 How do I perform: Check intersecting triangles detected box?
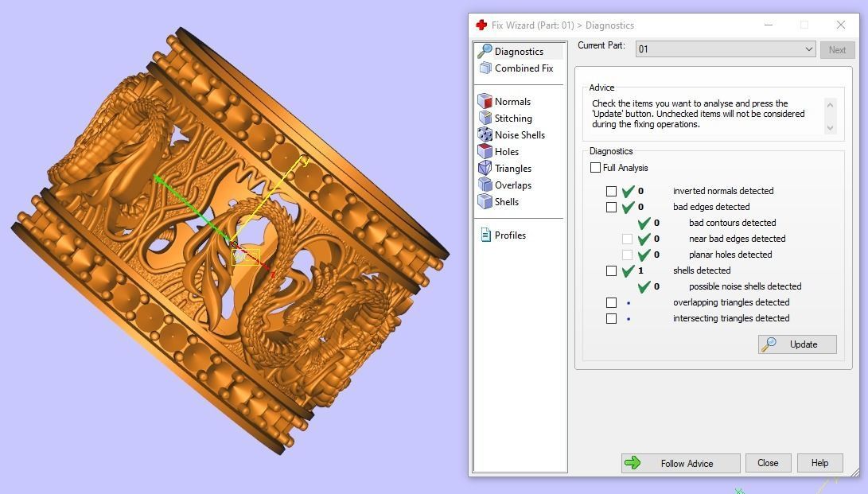point(611,319)
